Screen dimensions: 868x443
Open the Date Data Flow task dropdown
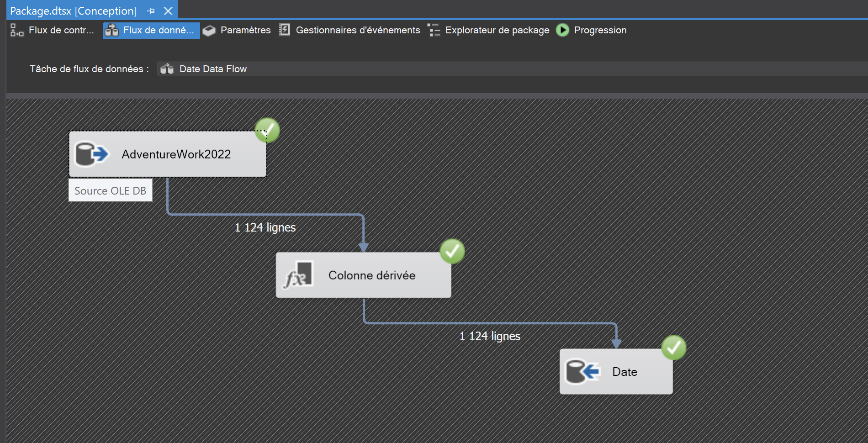tap(457, 69)
